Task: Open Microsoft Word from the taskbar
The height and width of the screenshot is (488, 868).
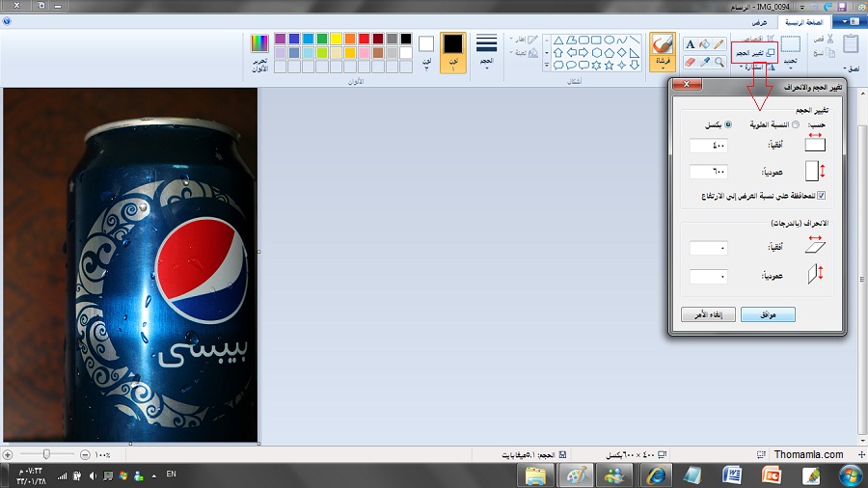Action: coord(732,475)
